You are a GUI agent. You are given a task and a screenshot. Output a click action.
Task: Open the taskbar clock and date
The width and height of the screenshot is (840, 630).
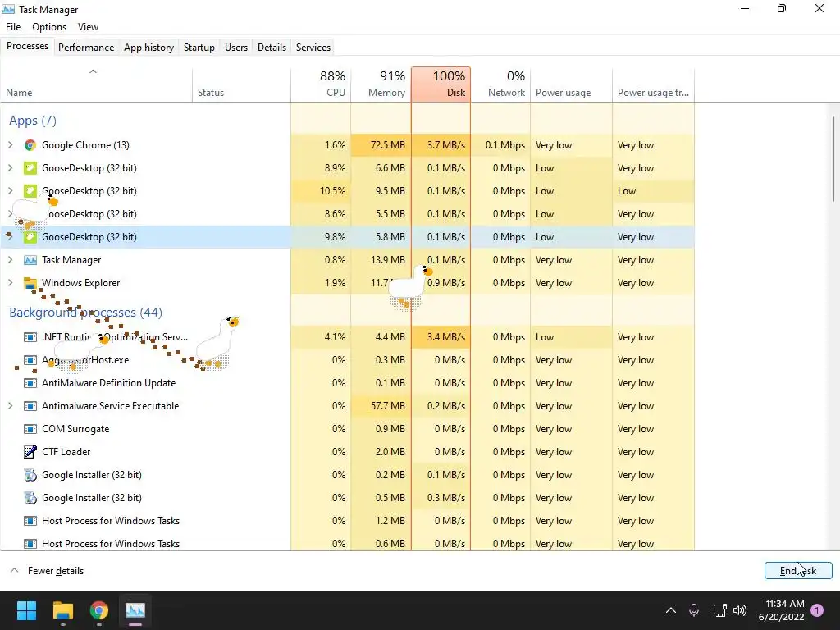[782, 610]
